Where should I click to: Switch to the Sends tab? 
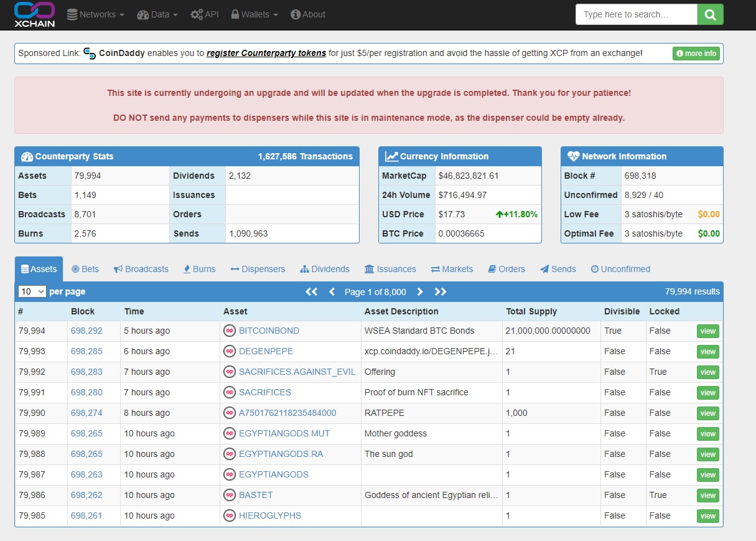[558, 269]
